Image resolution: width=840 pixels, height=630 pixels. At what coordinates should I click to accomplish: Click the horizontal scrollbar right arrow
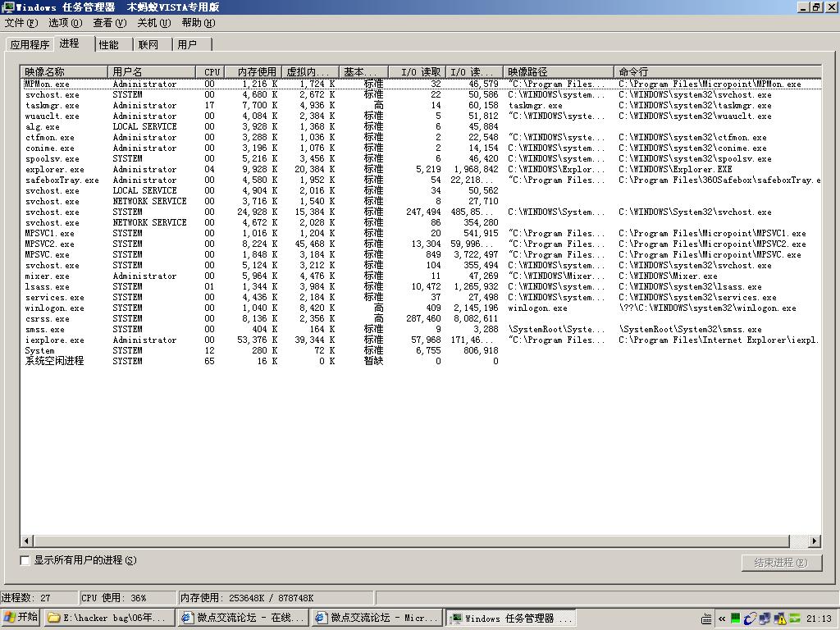click(815, 541)
